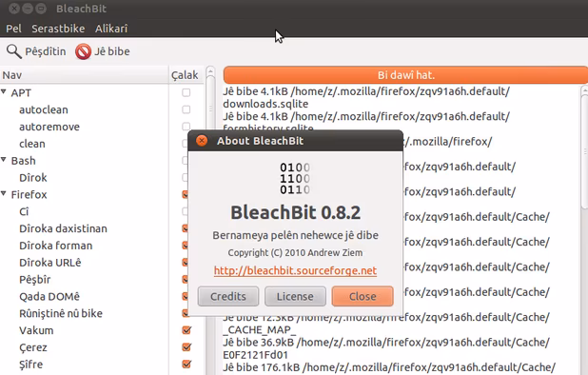
Task: Toggle the Çerez checkbox
Action: tap(186, 346)
